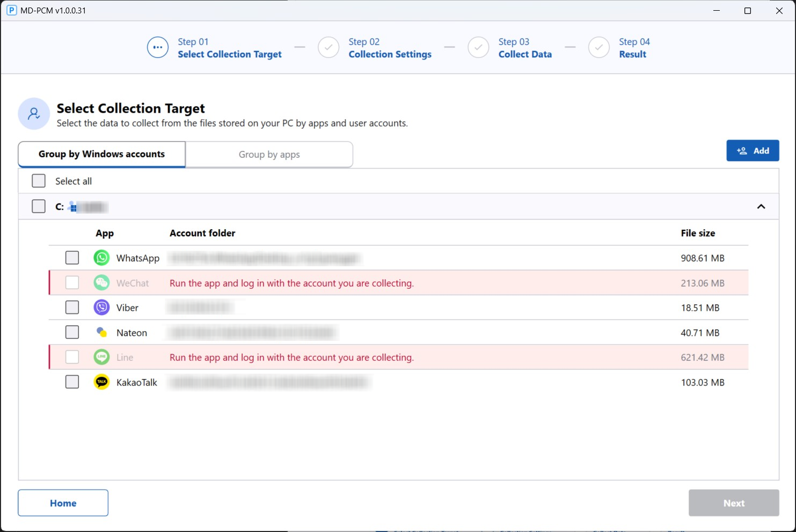Click the MD-PCM title bar app icon
796x532 pixels.
pyautogui.click(x=11, y=10)
